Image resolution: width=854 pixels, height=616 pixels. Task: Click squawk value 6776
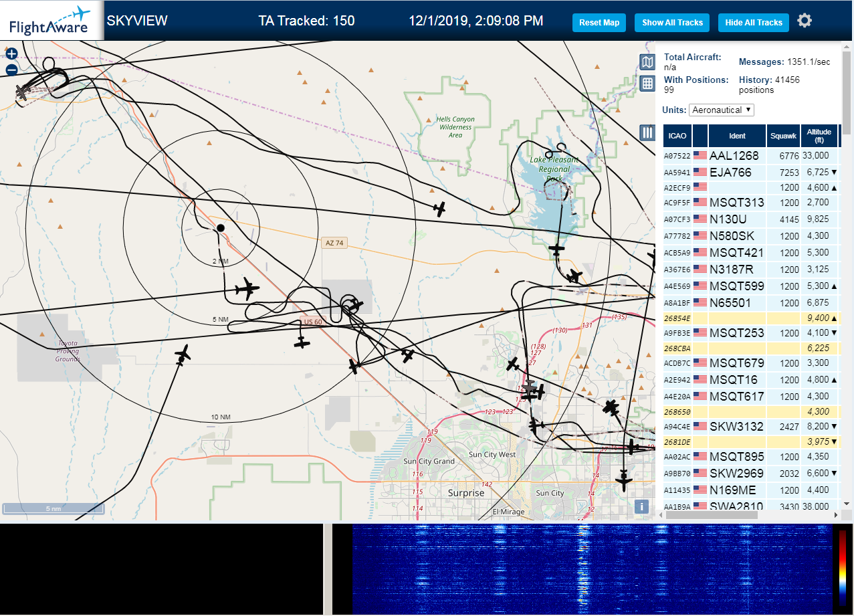(x=789, y=156)
